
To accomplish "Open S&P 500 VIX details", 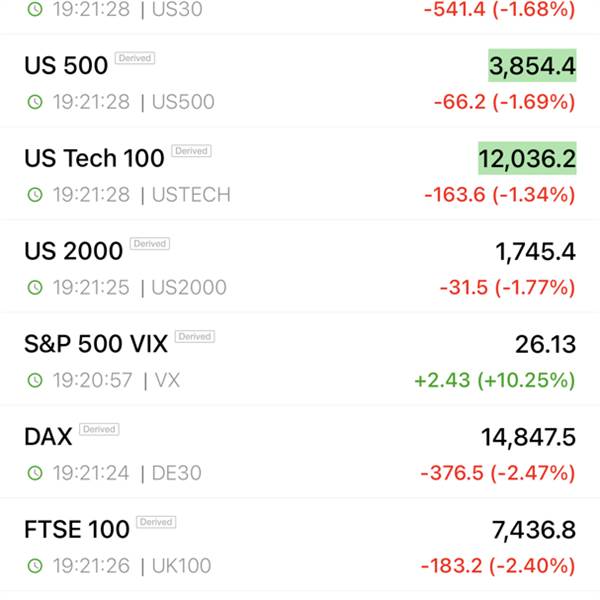I will 300,359.
